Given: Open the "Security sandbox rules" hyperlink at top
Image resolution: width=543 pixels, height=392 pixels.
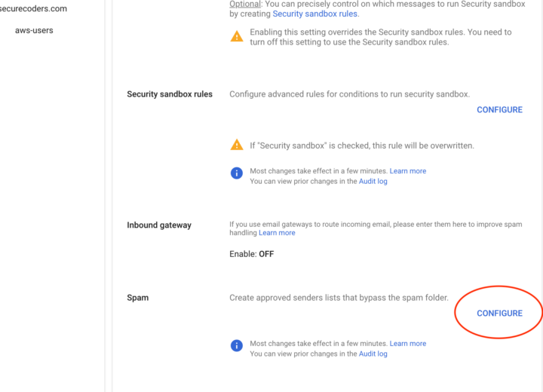Looking at the screenshot, I should tap(315, 14).
